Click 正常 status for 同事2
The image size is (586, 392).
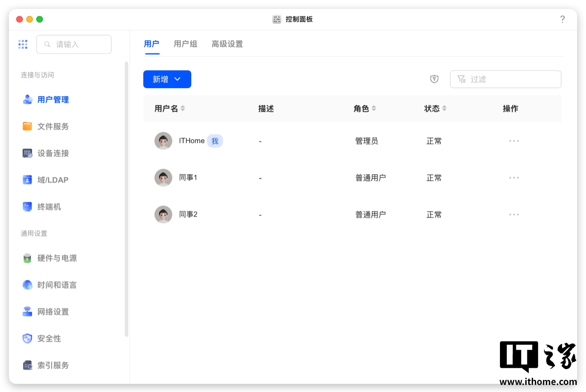pyautogui.click(x=434, y=215)
